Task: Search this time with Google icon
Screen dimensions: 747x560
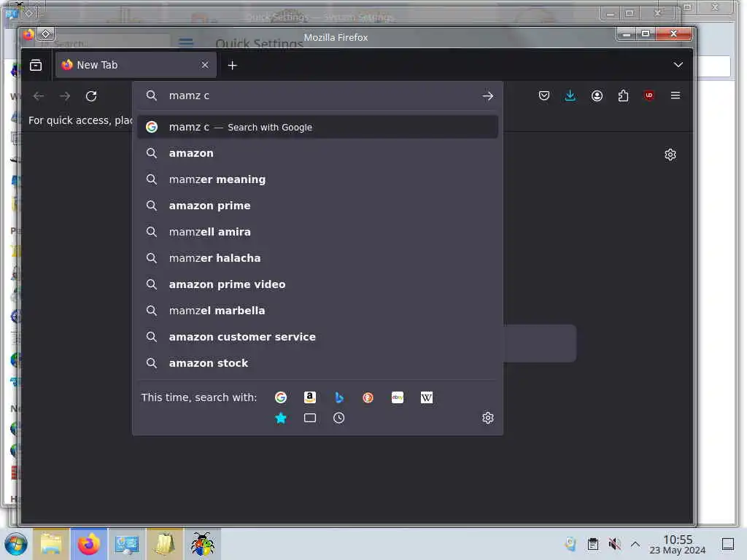Action: (281, 397)
